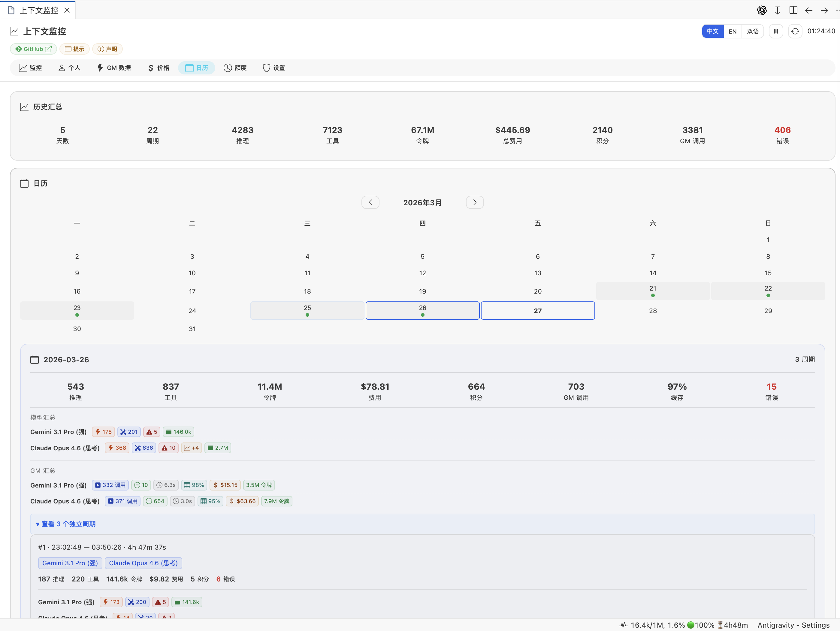Switch language to EN
Image resolution: width=840 pixels, height=631 pixels.
pos(733,31)
